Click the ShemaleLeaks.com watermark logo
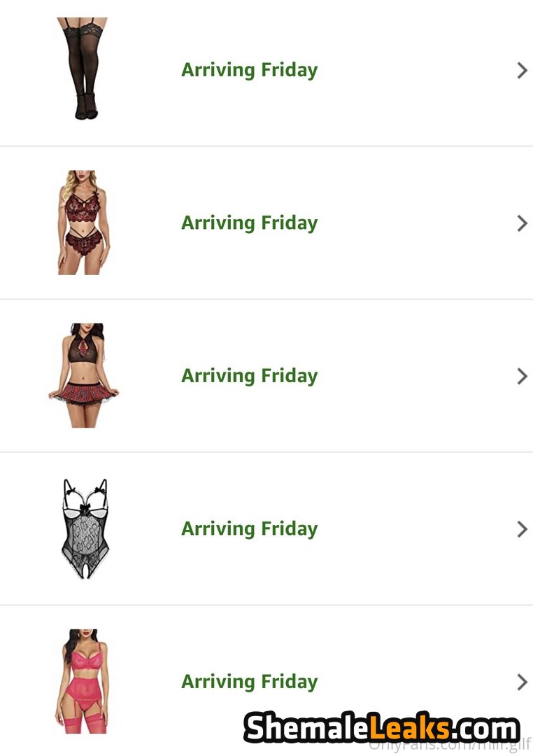Screen dimensions: 533x756 coord(382,729)
